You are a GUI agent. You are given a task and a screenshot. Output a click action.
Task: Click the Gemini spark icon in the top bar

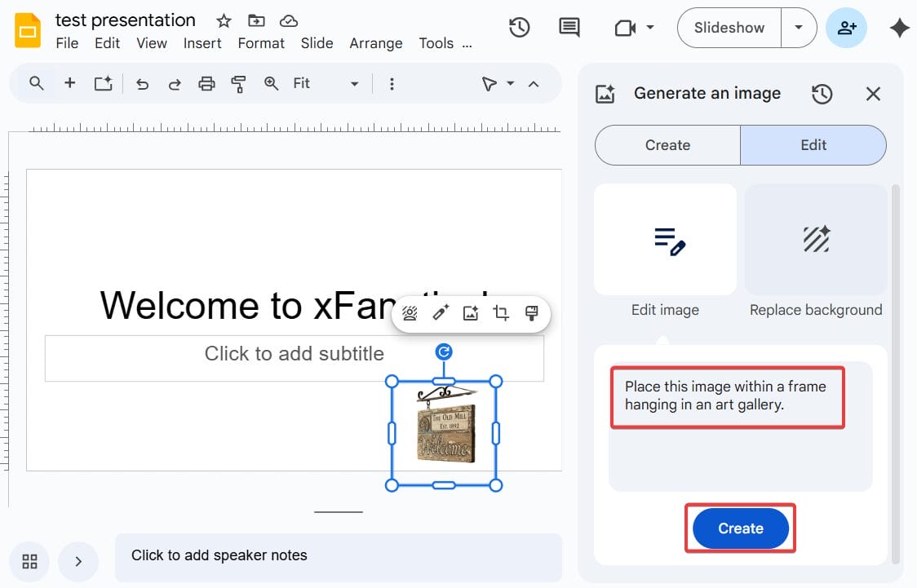tap(898, 27)
